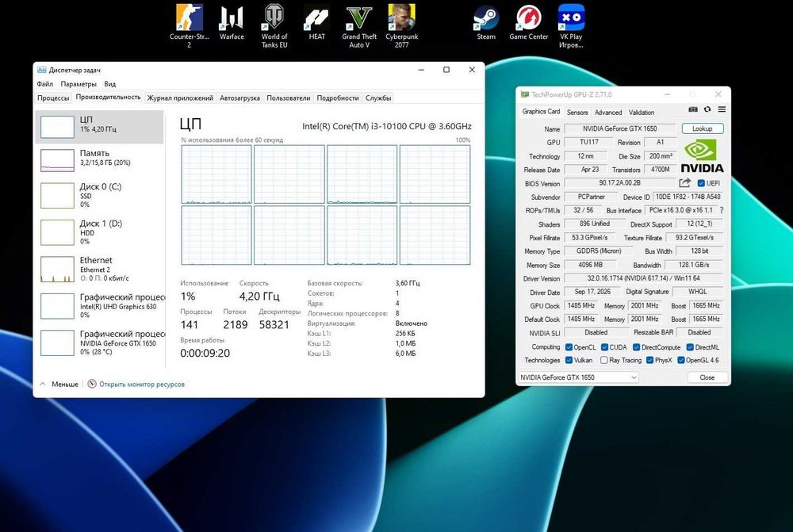Toggle the PhysX checkbox
Screen dimensions: 793x532
pyautogui.click(x=650, y=360)
